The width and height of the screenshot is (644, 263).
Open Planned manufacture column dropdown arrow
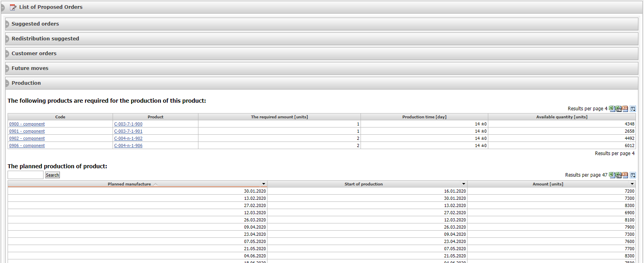(x=264, y=184)
